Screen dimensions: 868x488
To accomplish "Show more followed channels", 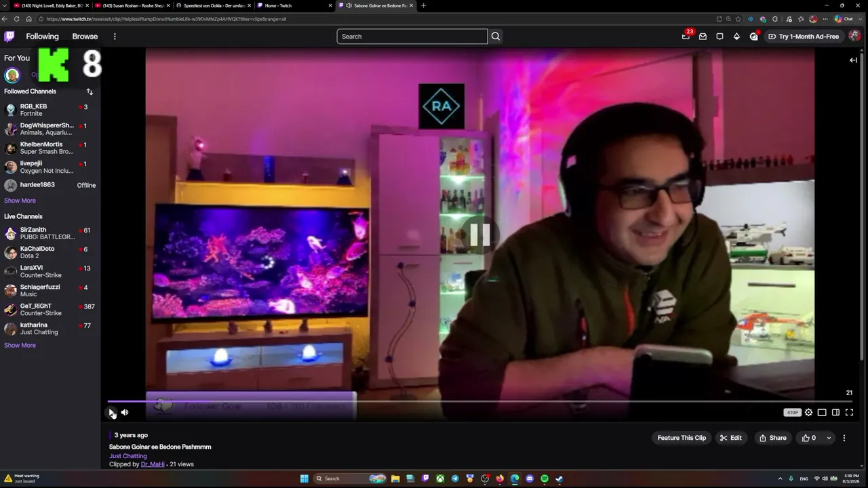I will click(x=20, y=201).
